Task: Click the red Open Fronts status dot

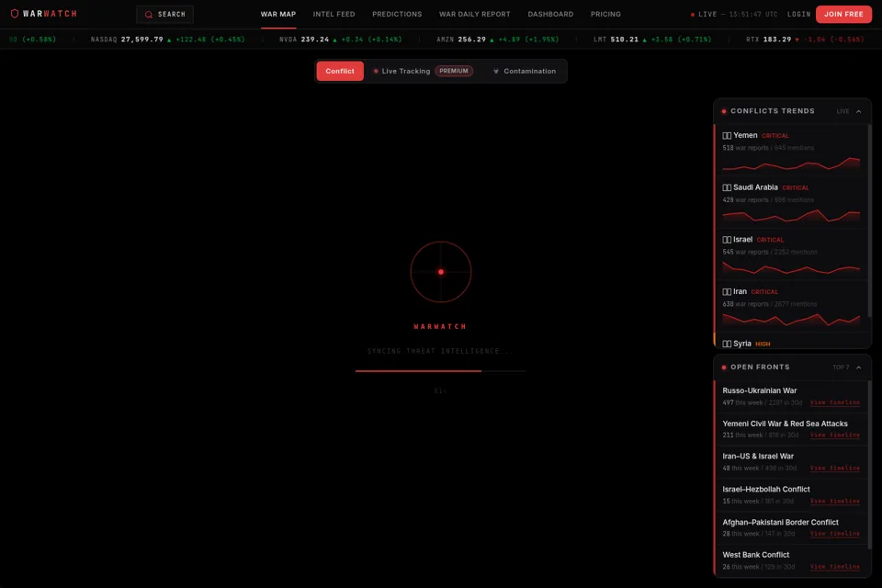Action: (724, 367)
